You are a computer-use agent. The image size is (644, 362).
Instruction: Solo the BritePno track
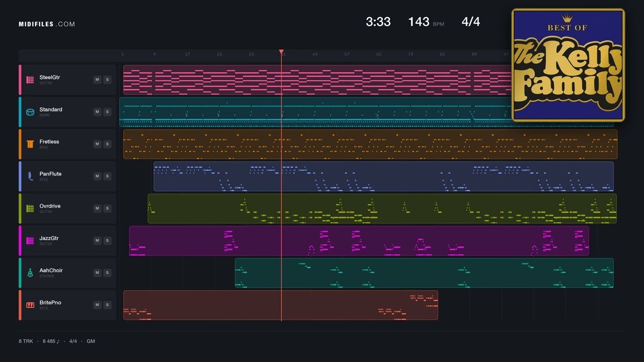click(107, 305)
